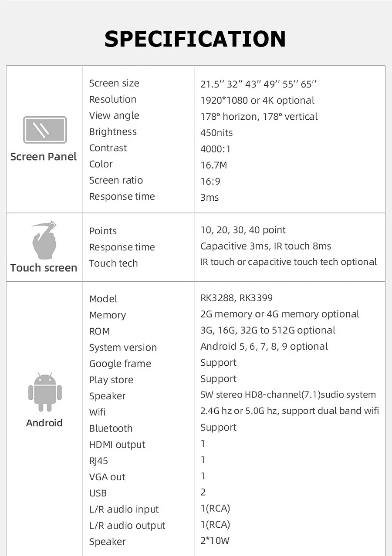This screenshot has width=392, height=556.
Task: Click the Screen Panel monitor icon
Action: [44, 130]
